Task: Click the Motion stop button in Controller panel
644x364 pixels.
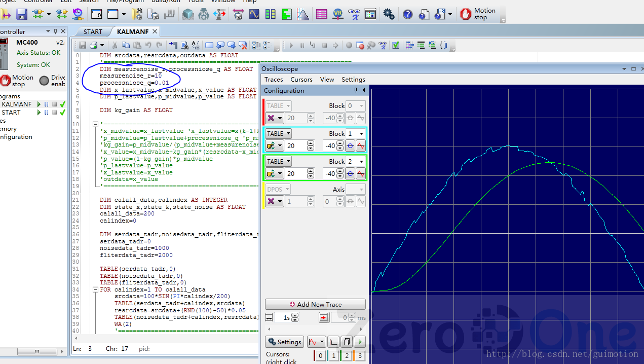Action: (17, 81)
